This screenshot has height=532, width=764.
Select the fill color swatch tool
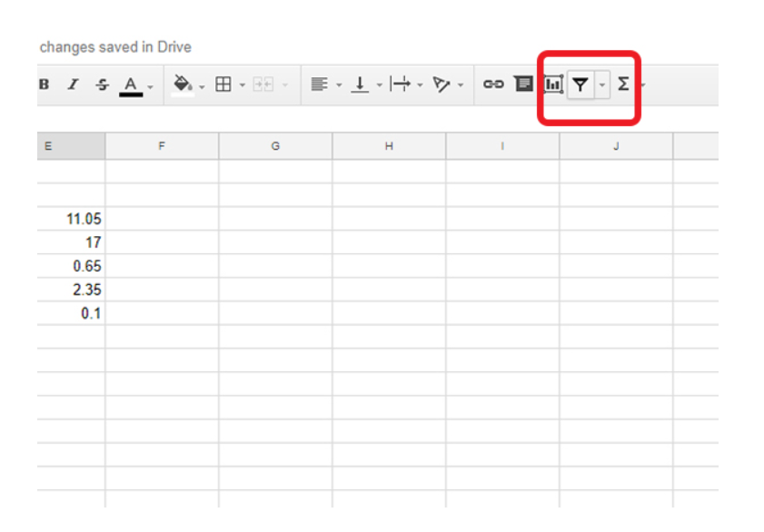183,84
